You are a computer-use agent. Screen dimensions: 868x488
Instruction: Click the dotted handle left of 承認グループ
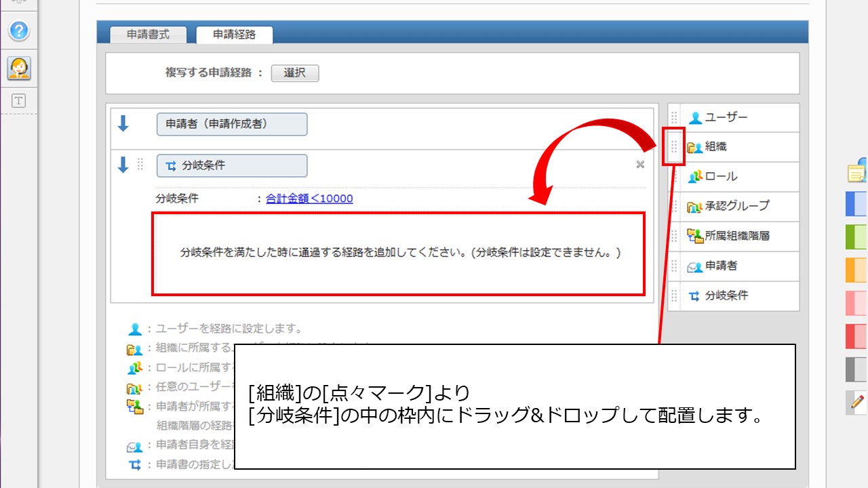tap(674, 206)
